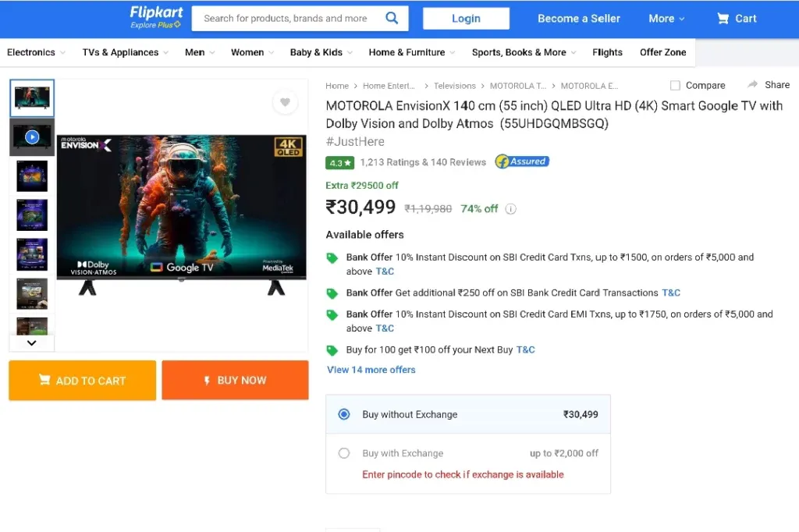Focus the product search input field
799x532 pixels.
click(288, 19)
